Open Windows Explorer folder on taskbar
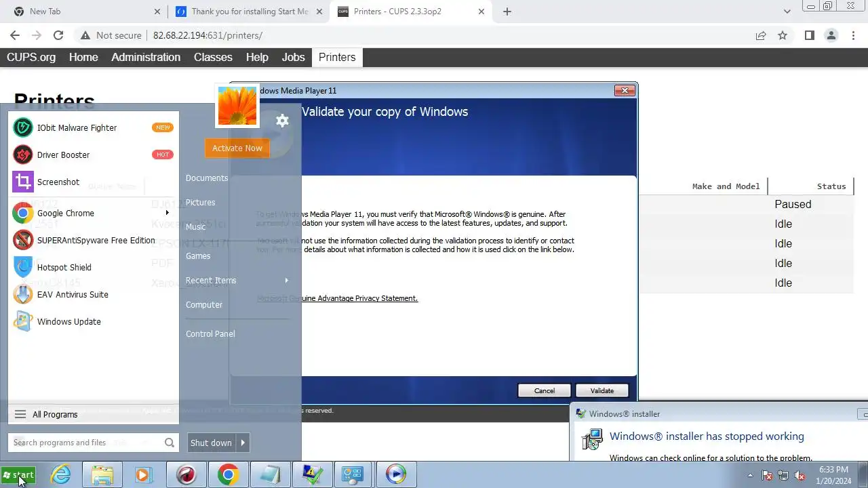The height and width of the screenshot is (488, 868). click(102, 475)
